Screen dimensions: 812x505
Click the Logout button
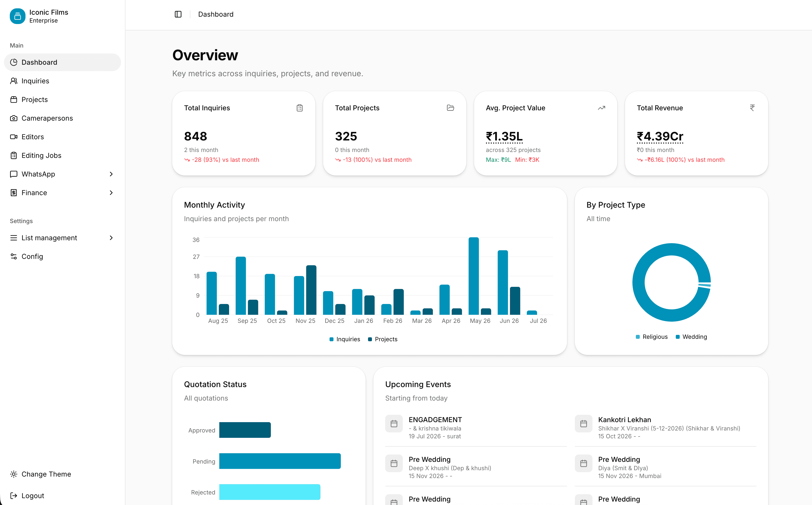(x=62, y=496)
